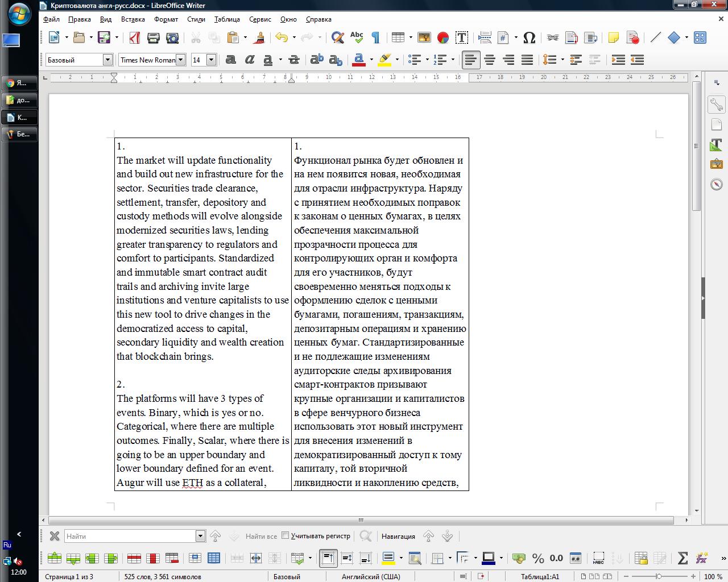Open the Сервис menu
728x582 pixels.
pyautogui.click(x=260, y=19)
